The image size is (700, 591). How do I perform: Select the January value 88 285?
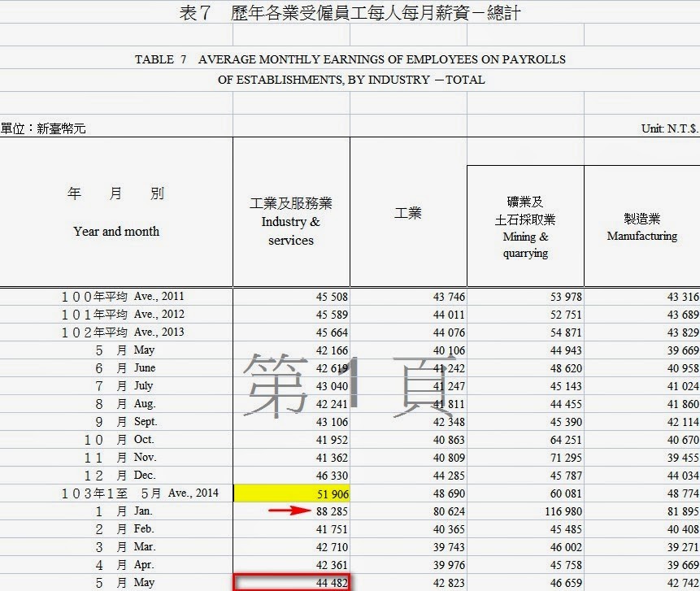(x=332, y=511)
